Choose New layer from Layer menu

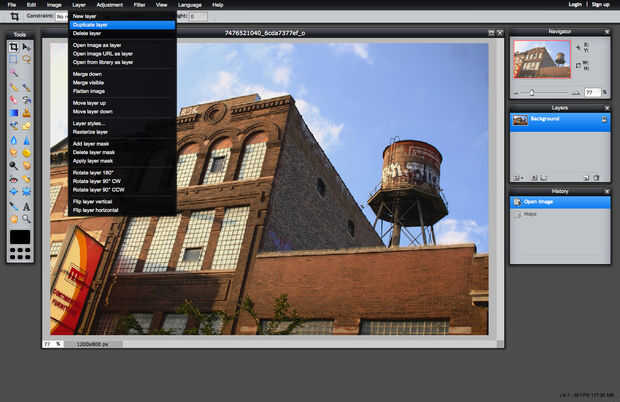point(122,16)
